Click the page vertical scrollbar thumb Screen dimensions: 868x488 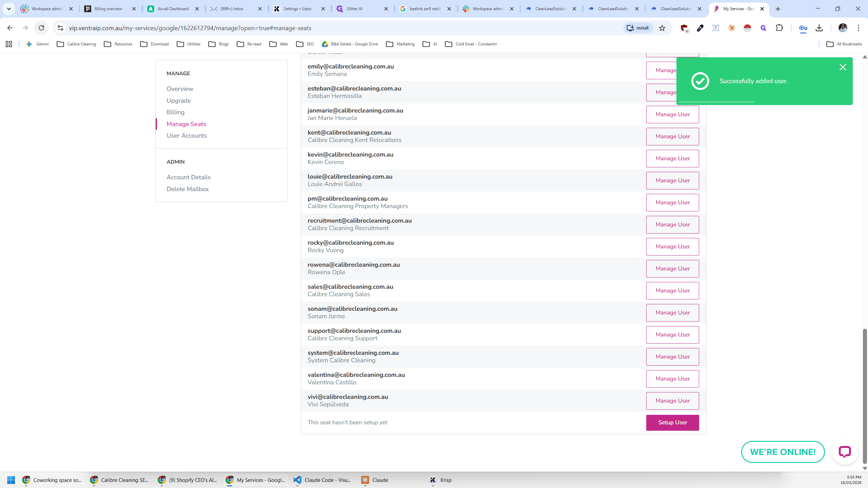pyautogui.click(x=865, y=396)
